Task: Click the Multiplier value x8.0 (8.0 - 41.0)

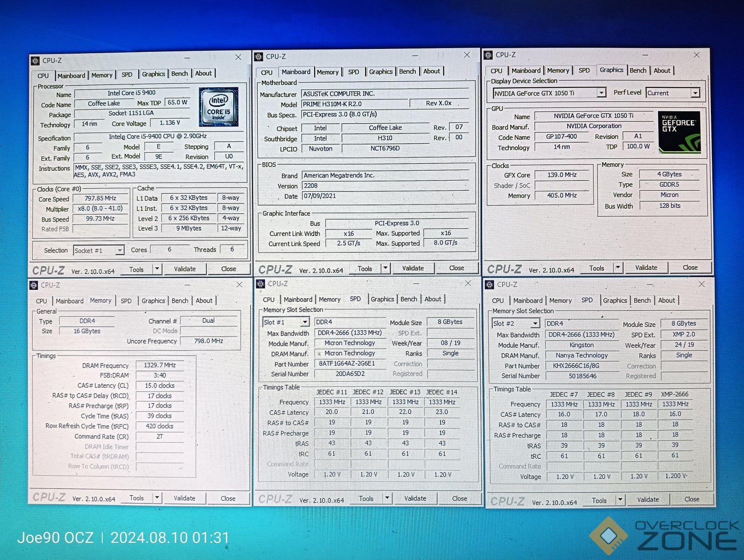Action: (x=101, y=209)
